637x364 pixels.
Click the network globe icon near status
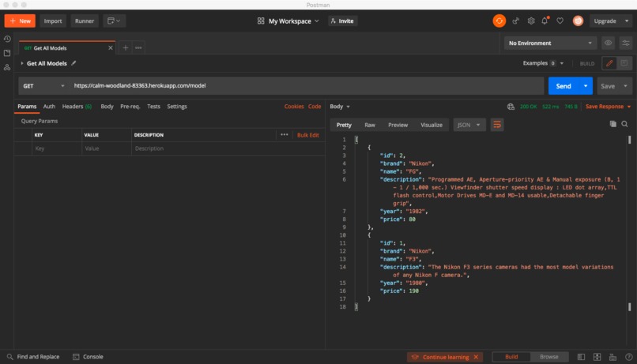coord(511,107)
